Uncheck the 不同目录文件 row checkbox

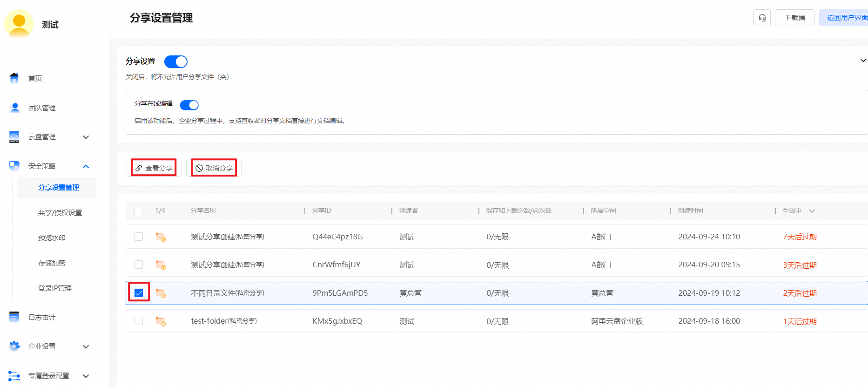(x=139, y=293)
